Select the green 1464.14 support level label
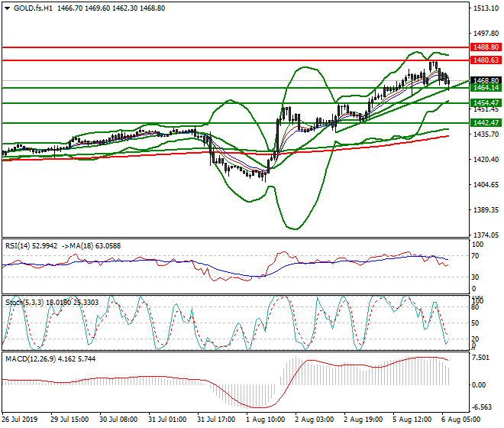504x428 pixels. [485, 88]
